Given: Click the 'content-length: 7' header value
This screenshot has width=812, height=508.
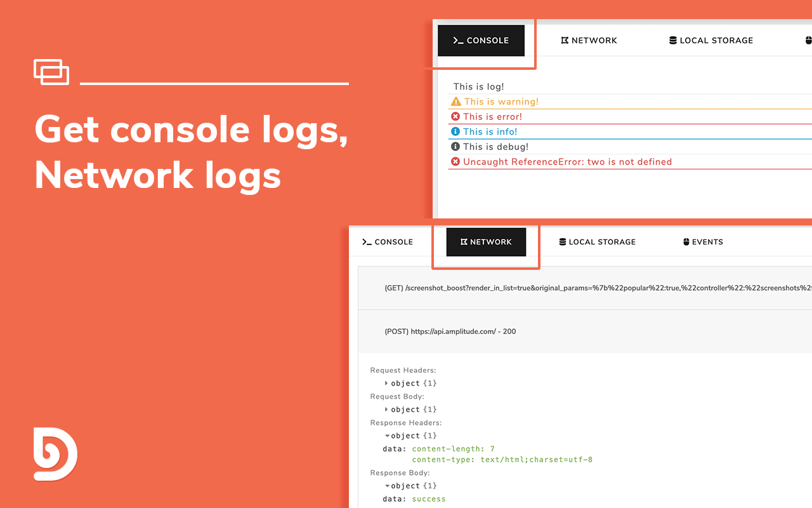Looking at the screenshot, I should click(454, 449).
